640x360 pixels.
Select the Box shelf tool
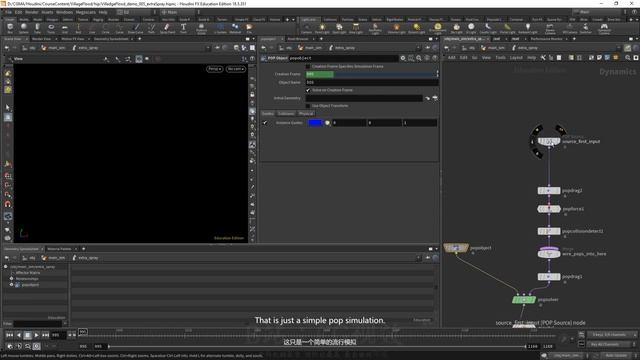tap(10, 28)
